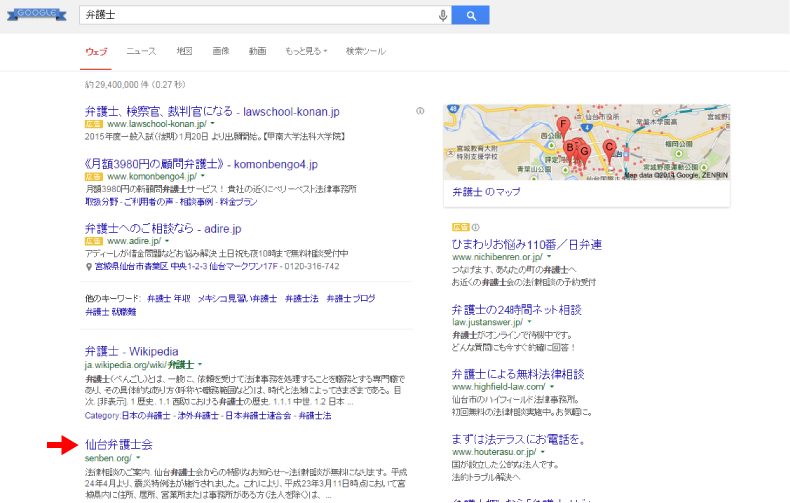Click the blue search magnifier button

[x=471, y=15]
